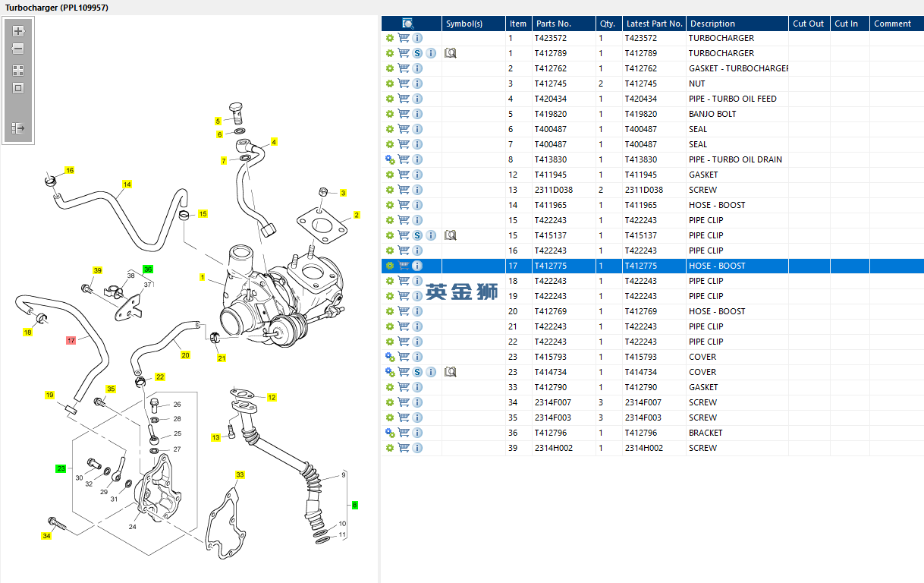924x583 pixels.
Task: Click the Cut Out column header
Action: click(809, 24)
